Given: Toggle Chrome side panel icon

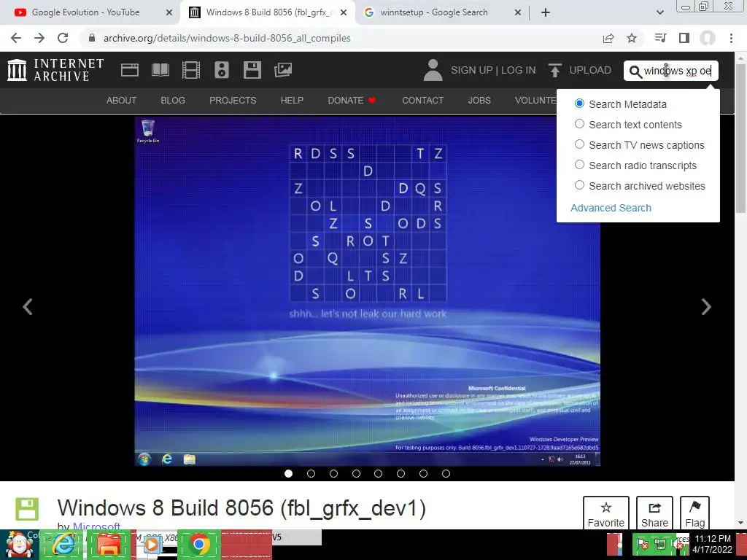Looking at the screenshot, I should (684, 38).
